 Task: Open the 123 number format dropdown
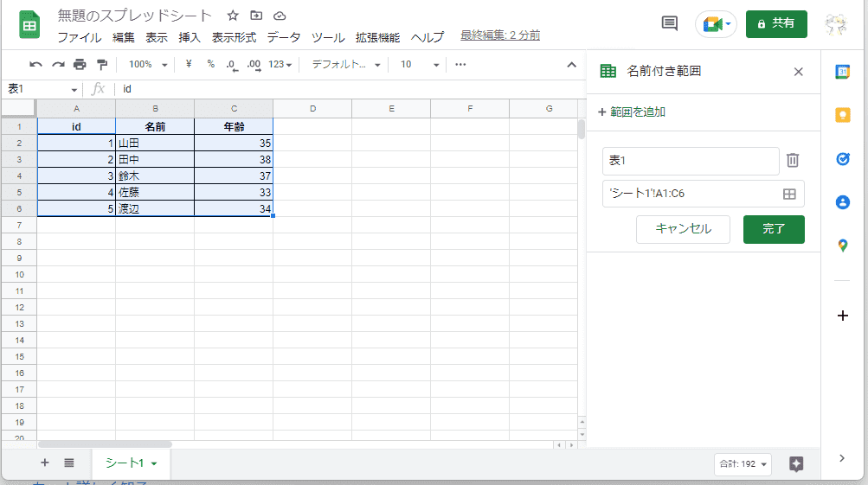tap(280, 65)
